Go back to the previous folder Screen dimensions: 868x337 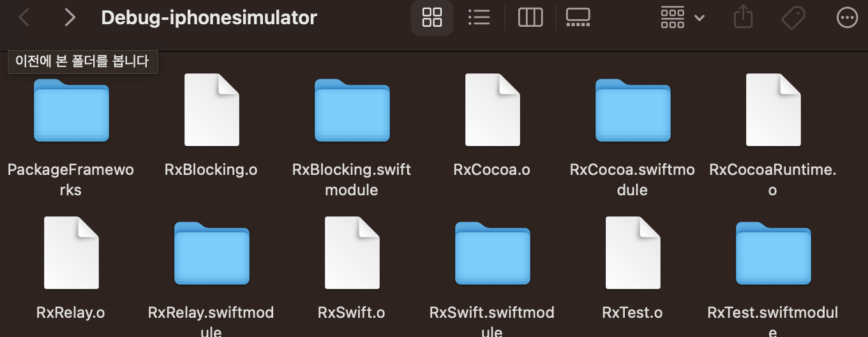pyautogui.click(x=24, y=18)
